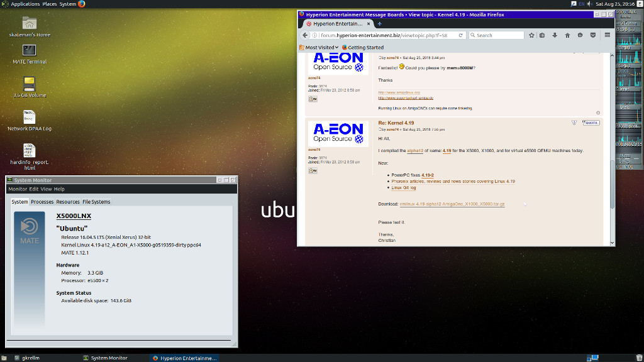Report the Re: Kernel 4.19 post icon

pos(574,123)
